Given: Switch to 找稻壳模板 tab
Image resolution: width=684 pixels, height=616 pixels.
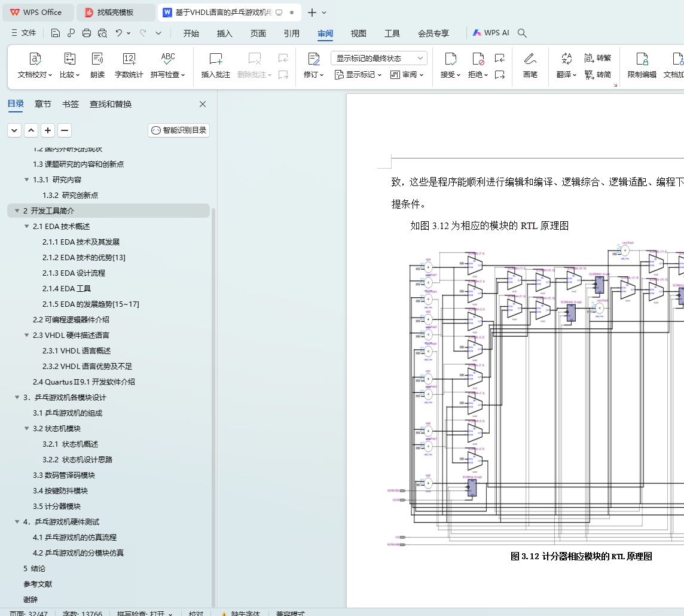Looking at the screenshot, I should tap(115, 12).
